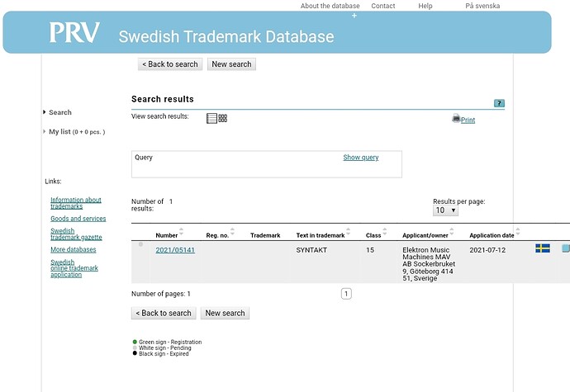Click the top New search button
The height and width of the screenshot is (392, 570).
click(x=231, y=64)
